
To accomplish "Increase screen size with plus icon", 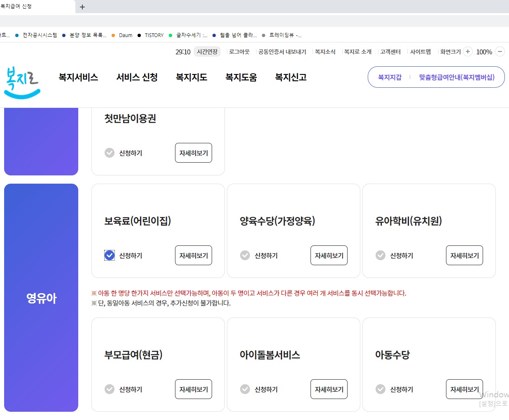I will [467, 51].
